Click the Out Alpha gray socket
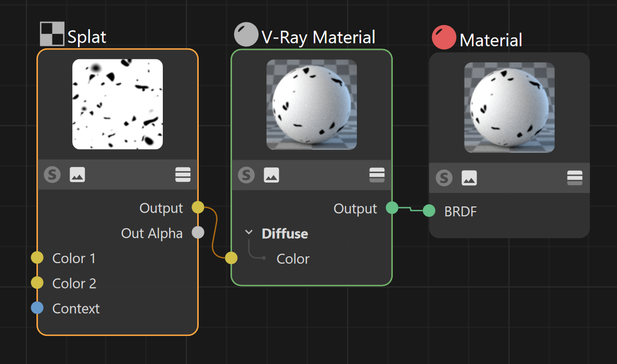Screen dimensions: 617x364 (x=198, y=232)
